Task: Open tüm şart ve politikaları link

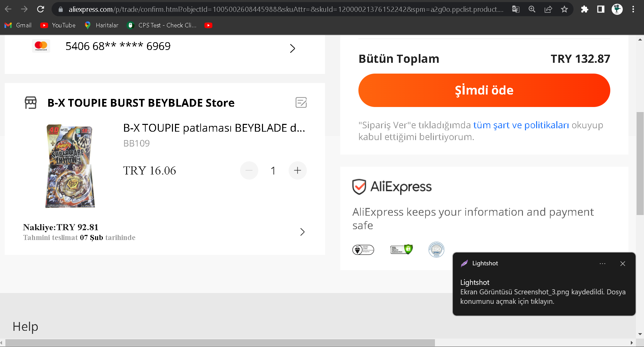Action: point(521,125)
